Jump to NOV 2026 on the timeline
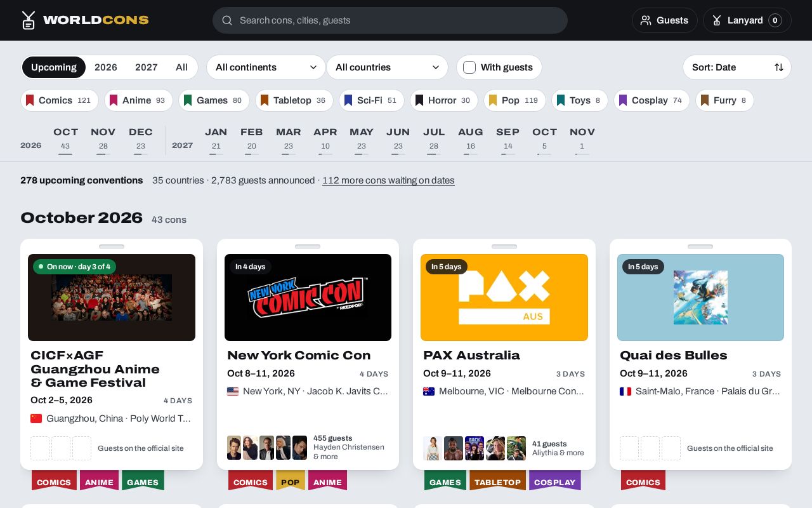Viewport: 812px width, 508px height. point(103,140)
